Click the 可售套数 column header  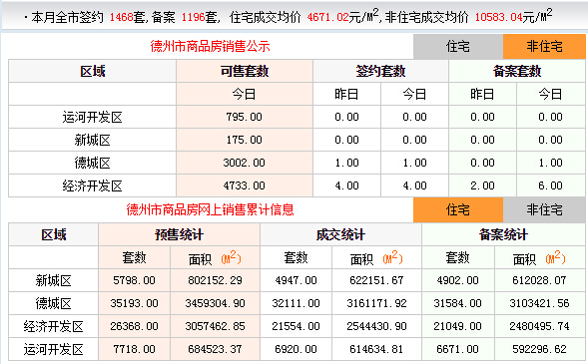click(245, 71)
